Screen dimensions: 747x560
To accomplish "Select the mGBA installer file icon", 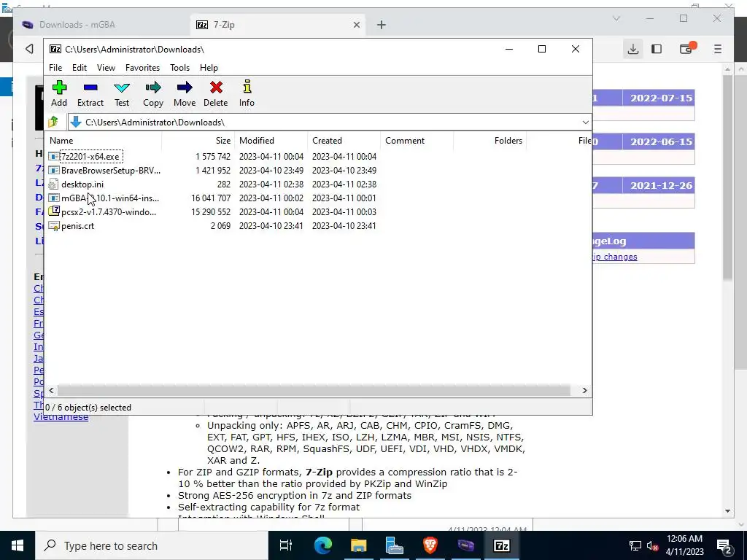I will (x=53, y=198).
